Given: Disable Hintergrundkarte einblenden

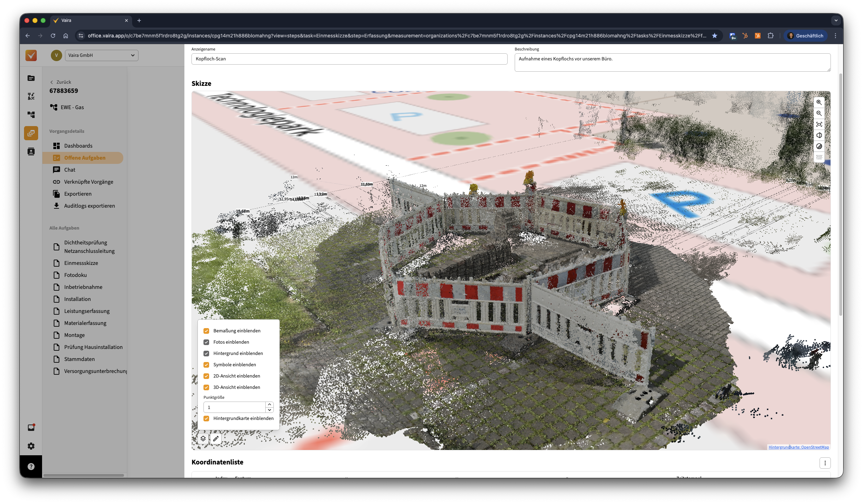Looking at the screenshot, I should (206, 419).
